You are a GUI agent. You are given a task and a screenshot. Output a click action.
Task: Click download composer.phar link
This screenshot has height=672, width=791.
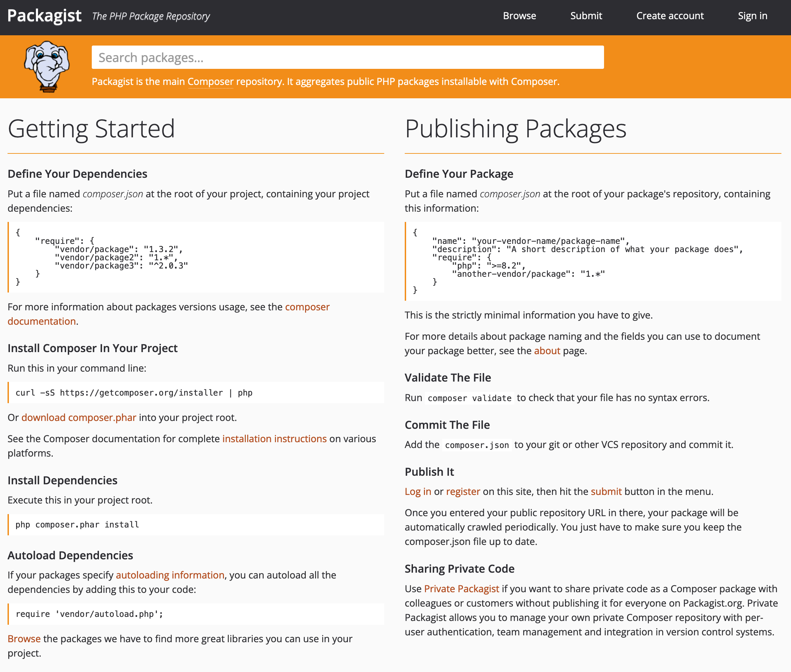pos(78,418)
